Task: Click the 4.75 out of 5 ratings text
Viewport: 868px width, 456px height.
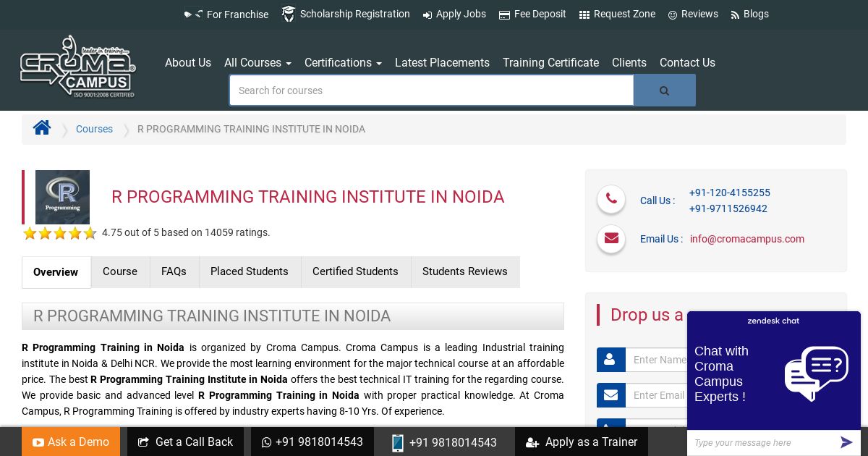Action: click(186, 232)
